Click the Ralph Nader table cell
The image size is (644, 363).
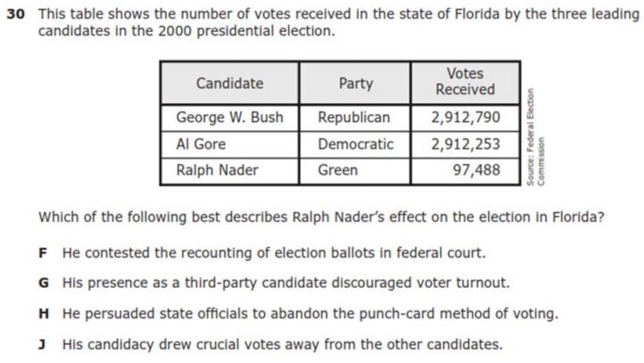pos(229,170)
